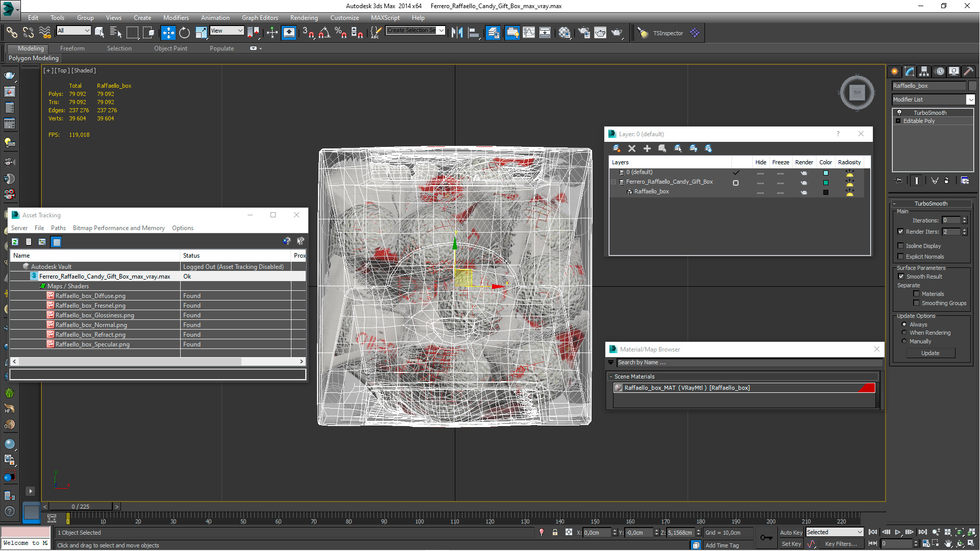Image resolution: width=980 pixels, height=551 pixels.
Task: Open the Material Editor sphere icon
Action: tap(565, 33)
